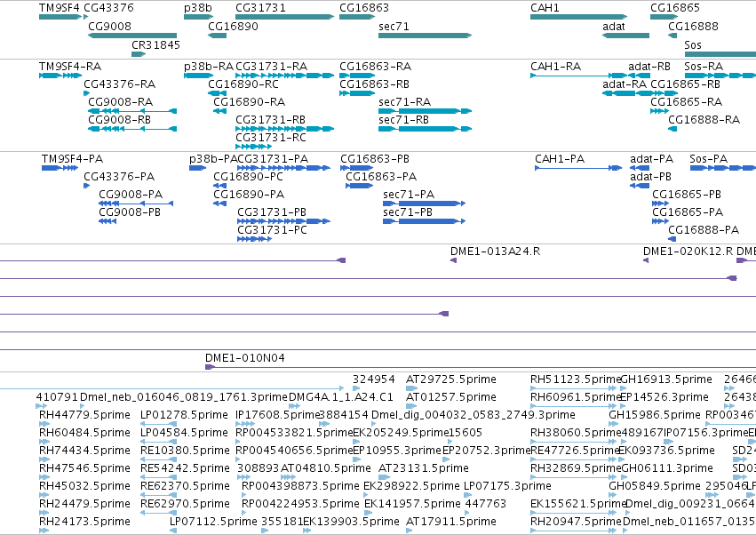The height and width of the screenshot is (535, 756).
Task: Select the 'CG43376' gene label
Action: tap(109, 8)
